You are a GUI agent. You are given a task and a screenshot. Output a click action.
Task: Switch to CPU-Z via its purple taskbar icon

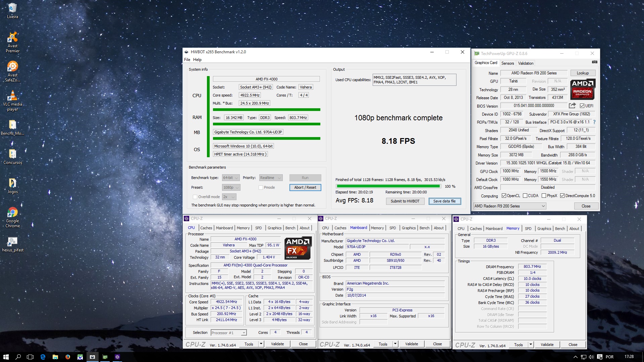117,357
